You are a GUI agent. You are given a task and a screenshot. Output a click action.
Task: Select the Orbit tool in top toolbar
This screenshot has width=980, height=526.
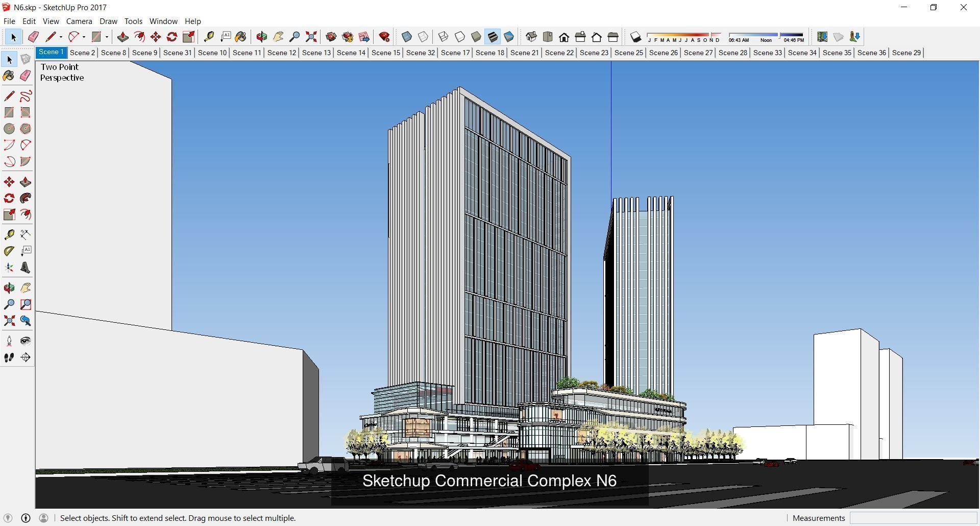[x=262, y=37]
